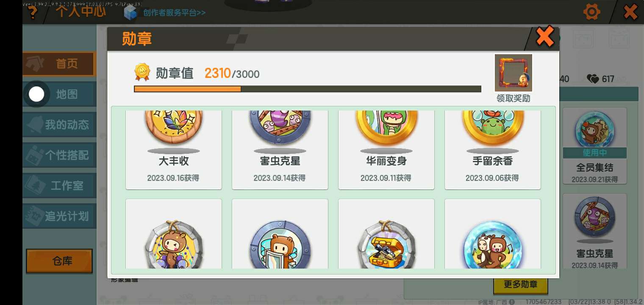Select the 大丰收 medal badge
This screenshot has height=305, width=644.
(x=174, y=150)
